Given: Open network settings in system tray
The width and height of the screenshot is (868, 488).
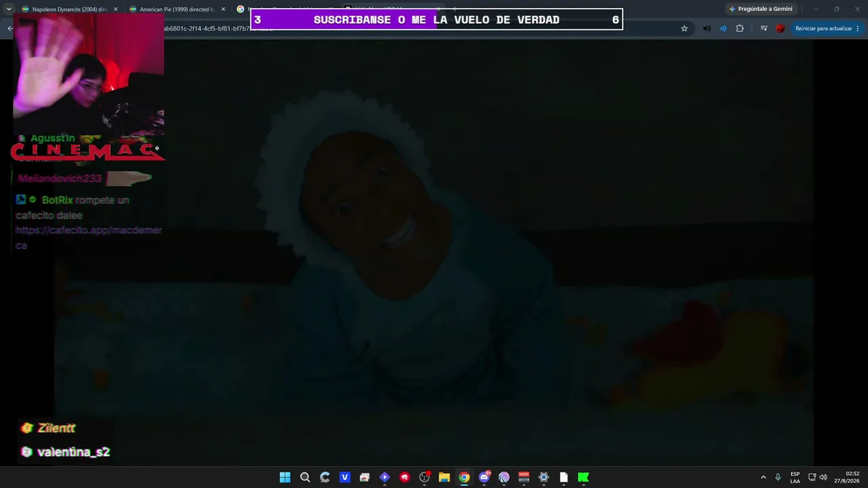Looking at the screenshot, I should [812, 477].
